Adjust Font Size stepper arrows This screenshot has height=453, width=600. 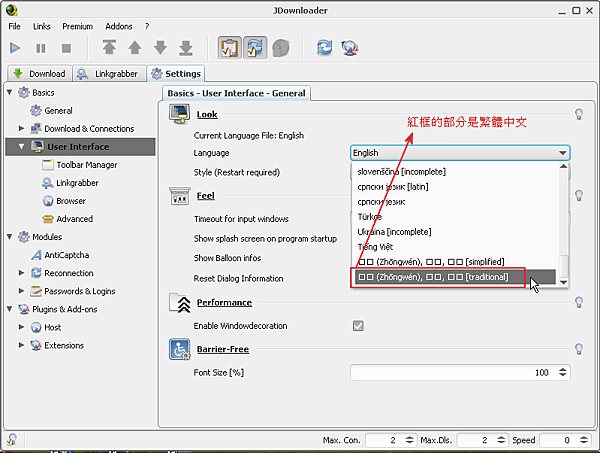[x=562, y=372]
